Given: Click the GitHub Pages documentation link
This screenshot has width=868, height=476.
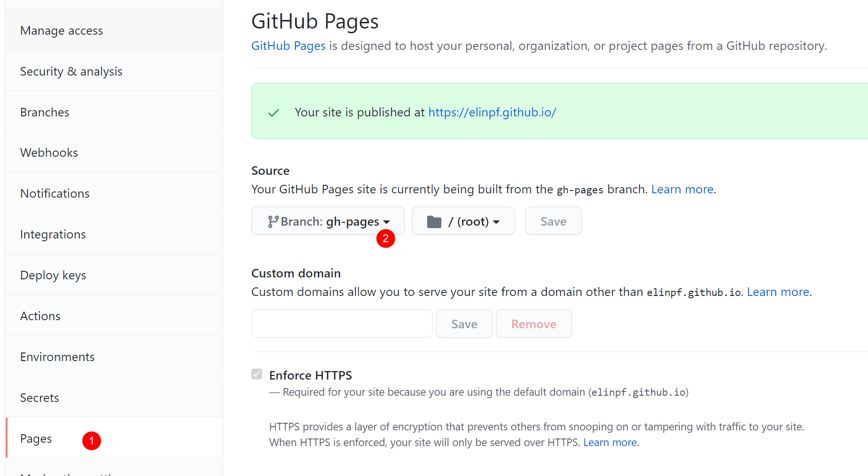Looking at the screenshot, I should point(288,46).
